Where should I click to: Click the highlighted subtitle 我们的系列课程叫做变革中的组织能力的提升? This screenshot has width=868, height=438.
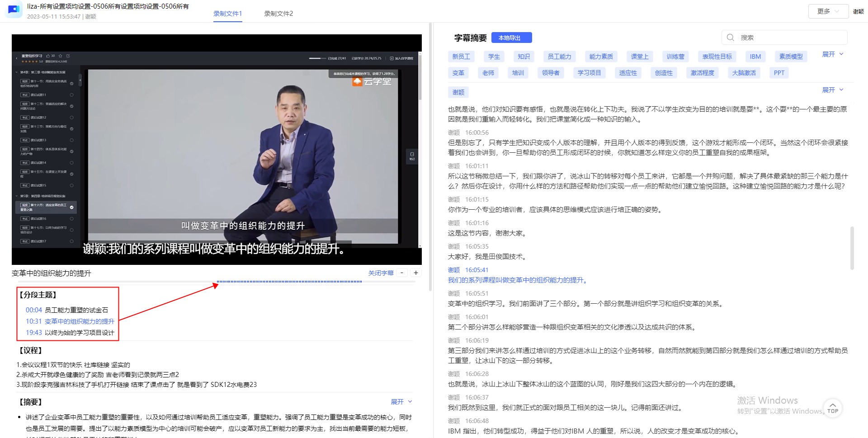(519, 280)
